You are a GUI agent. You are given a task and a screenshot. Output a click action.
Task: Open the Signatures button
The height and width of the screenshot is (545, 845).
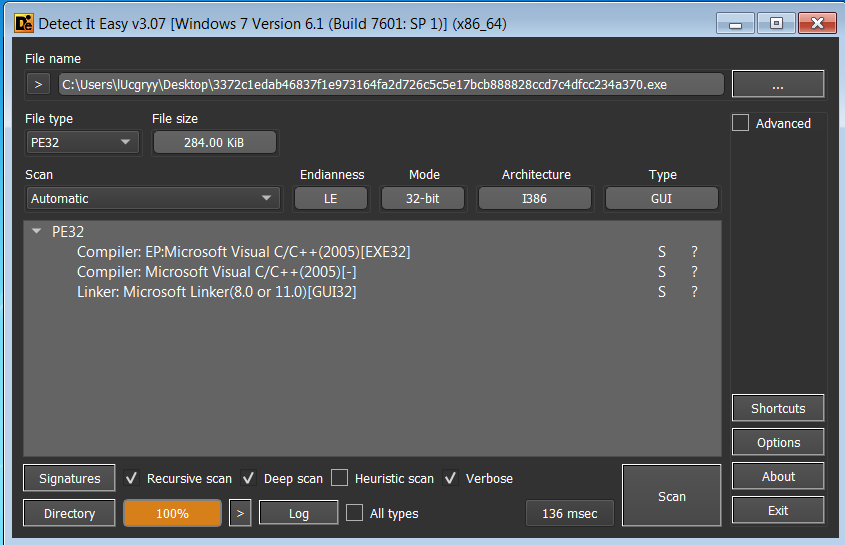[x=70, y=478]
